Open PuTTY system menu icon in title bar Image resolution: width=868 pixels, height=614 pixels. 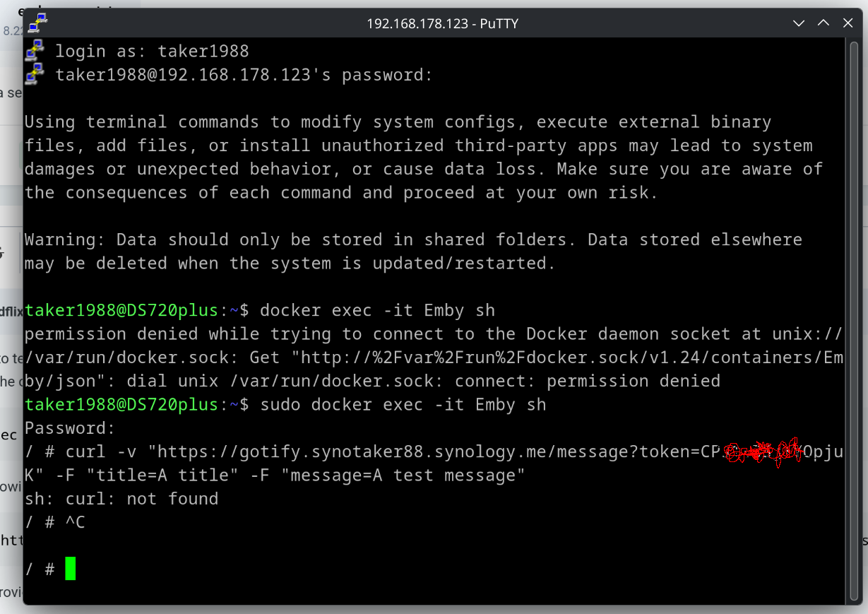[x=37, y=23]
